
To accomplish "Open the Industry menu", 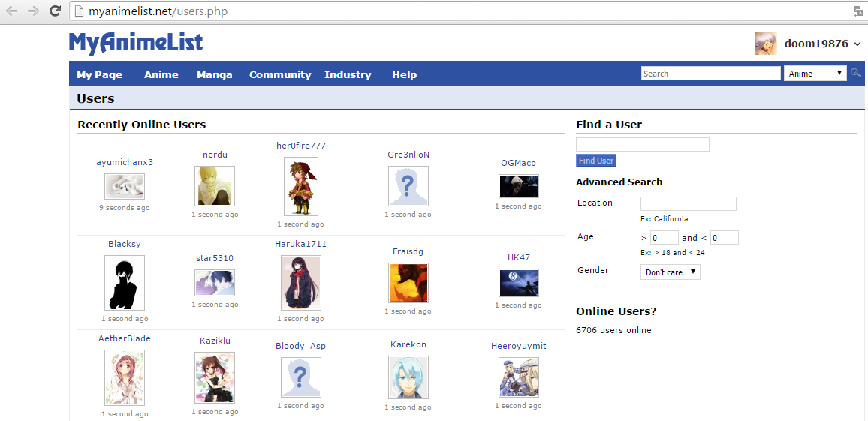I will 348,75.
